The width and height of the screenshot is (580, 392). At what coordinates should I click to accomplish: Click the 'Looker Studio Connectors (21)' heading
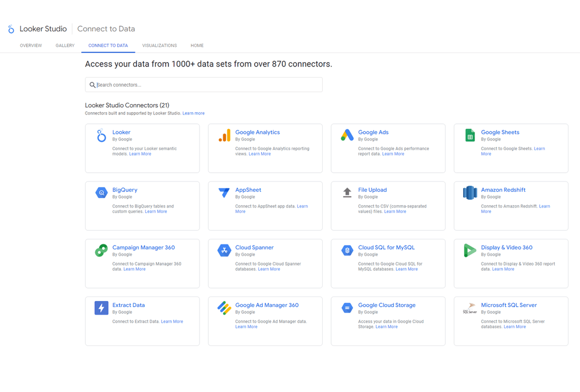[127, 106]
